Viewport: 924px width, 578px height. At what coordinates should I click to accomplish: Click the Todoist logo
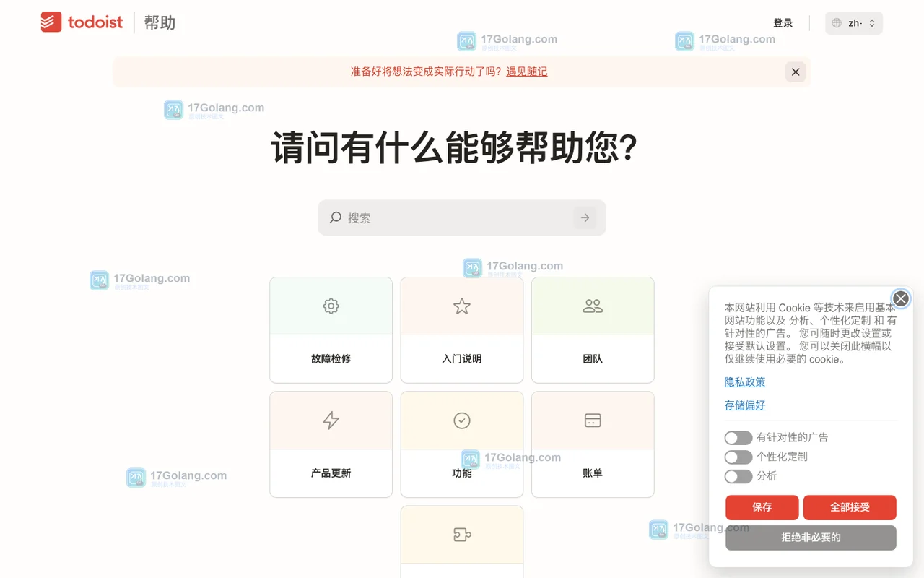82,22
